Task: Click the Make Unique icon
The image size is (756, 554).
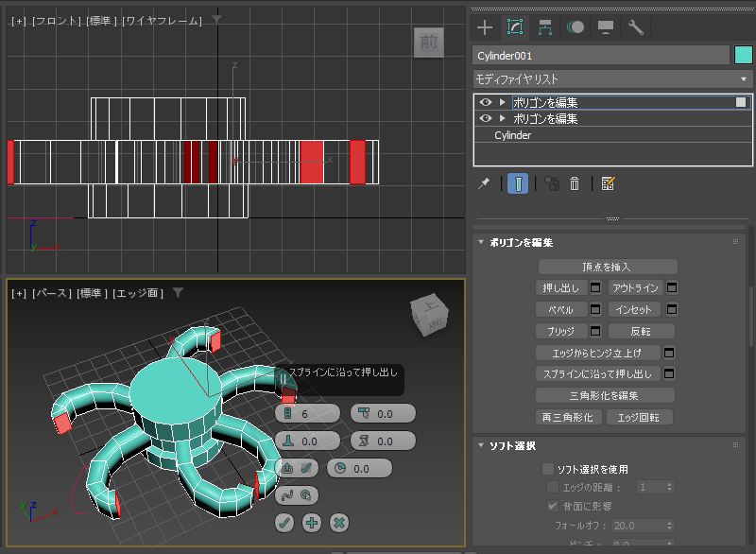Action: [552, 183]
